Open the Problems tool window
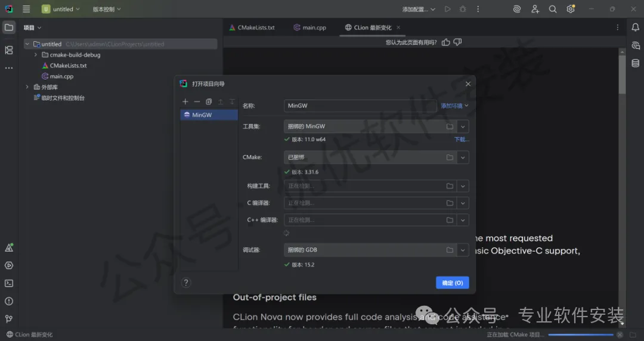 coord(8,301)
